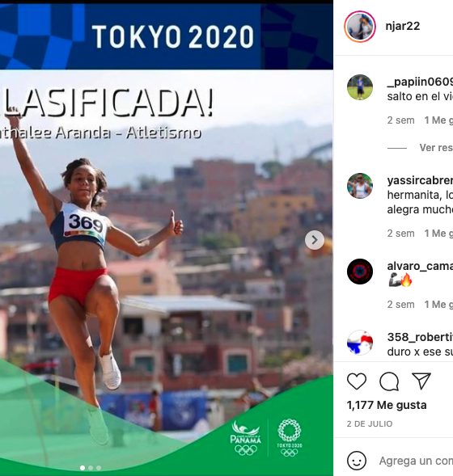Open 358_roberti Panama flag avatar

(x=360, y=343)
